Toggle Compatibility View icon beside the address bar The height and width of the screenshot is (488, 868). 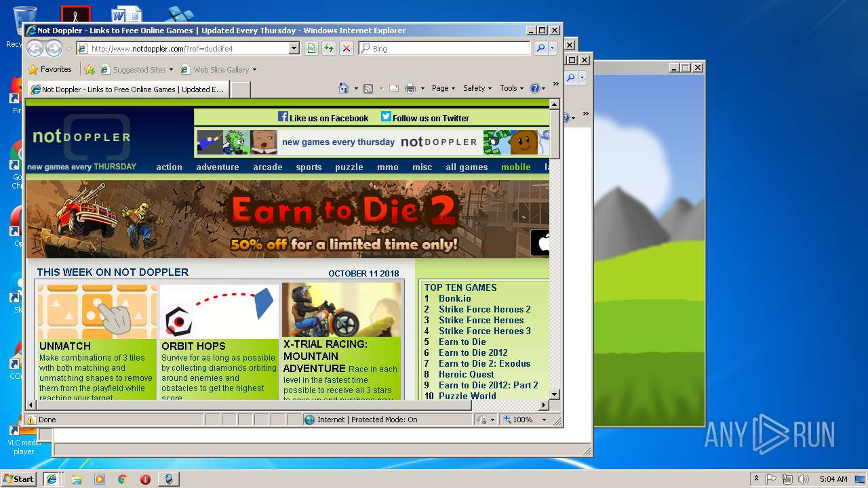tap(311, 48)
